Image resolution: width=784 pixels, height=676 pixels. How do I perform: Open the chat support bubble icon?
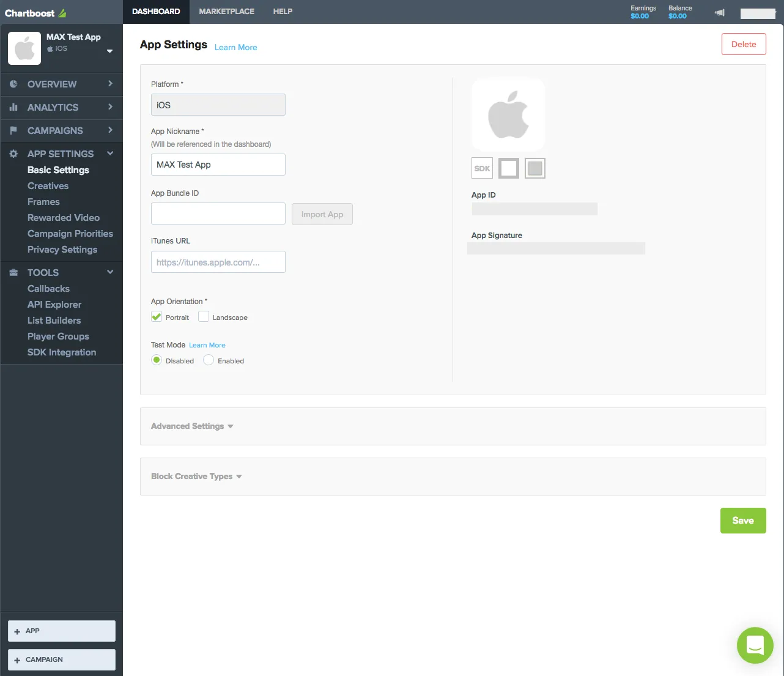(755, 645)
